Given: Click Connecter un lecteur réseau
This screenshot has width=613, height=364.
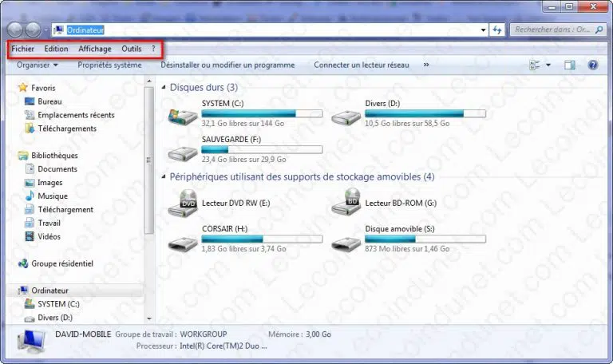Looking at the screenshot, I should pyautogui.click(x=362, y=65).
